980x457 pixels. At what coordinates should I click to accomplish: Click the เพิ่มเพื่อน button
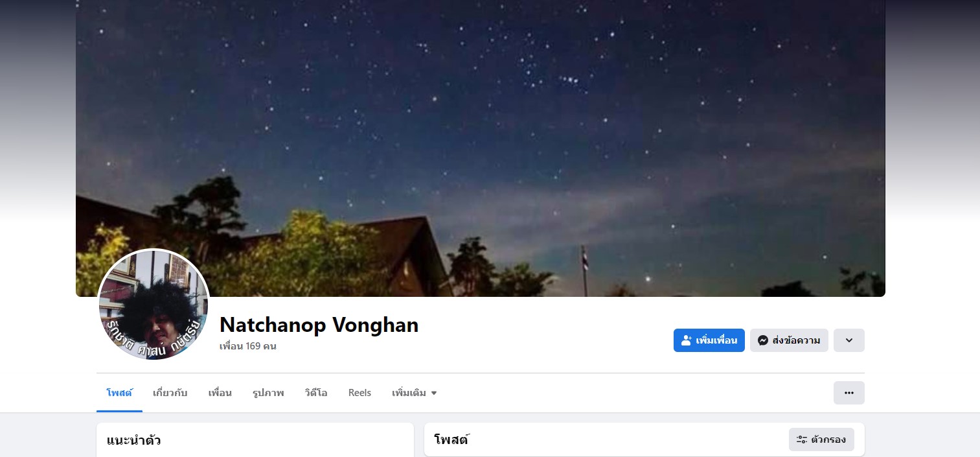(709, 340)
